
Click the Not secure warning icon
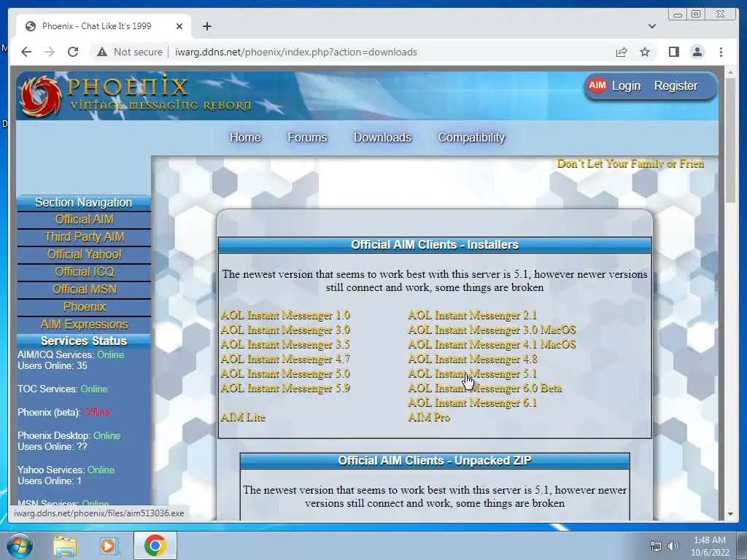click(x=102, y=52)
